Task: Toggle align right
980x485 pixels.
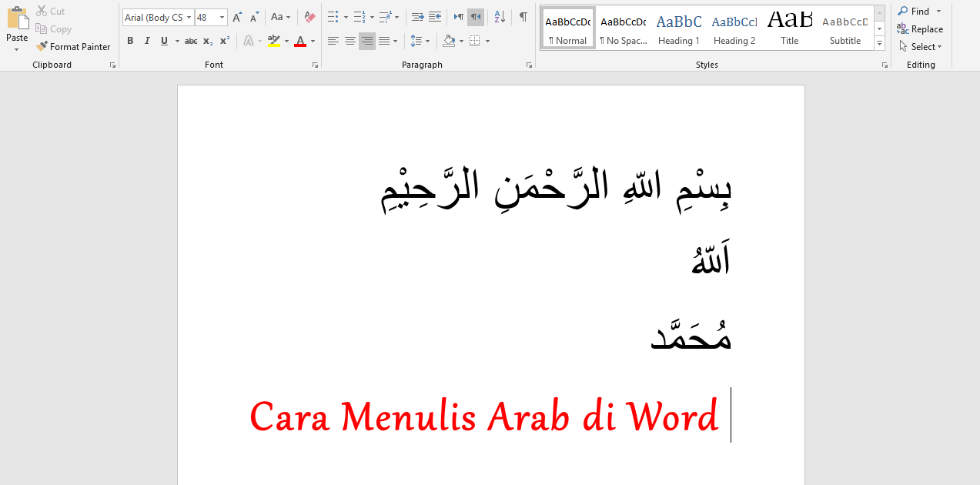Action: [x=367, y=41]
